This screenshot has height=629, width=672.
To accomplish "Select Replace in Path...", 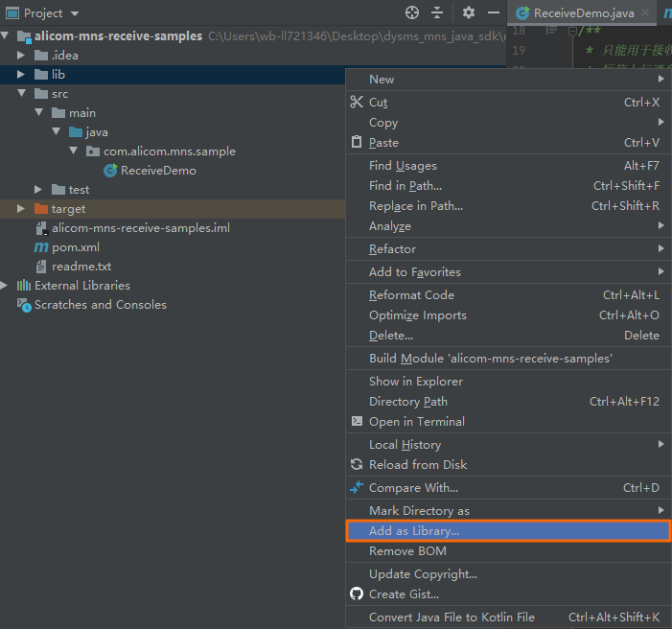I will (508, 206).
